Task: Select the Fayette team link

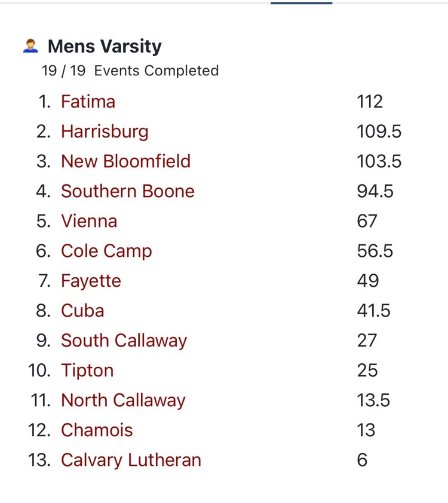Action: [91, 281]
